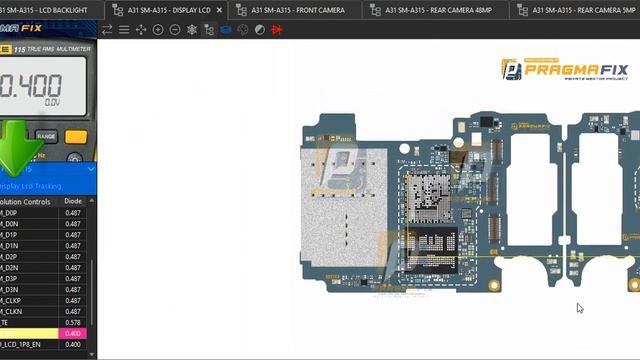The image size is (640, 360).
Task: Click the black memory chip on board
Action: 432,250
